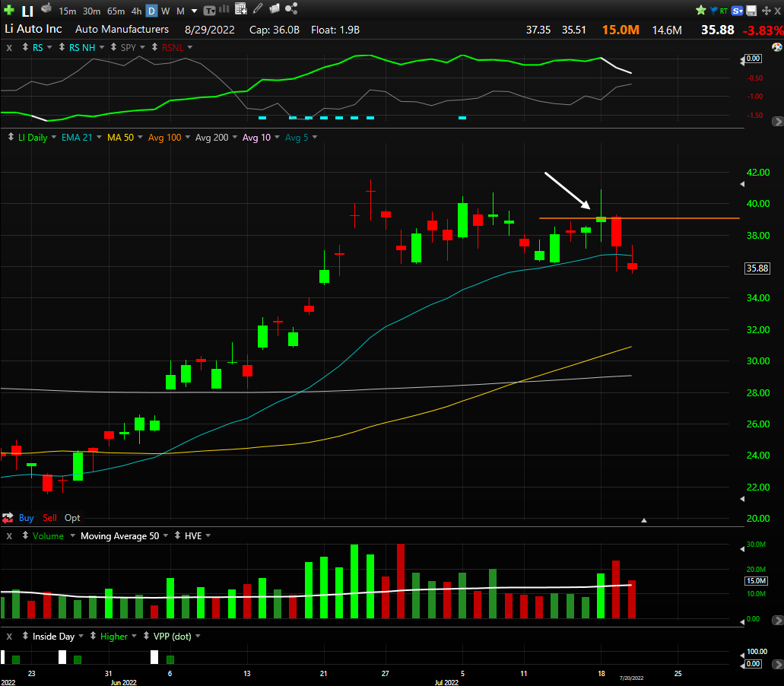Click the LI ticker symbol field
Viewport: 784px width, 686px height.
[27, 11]
